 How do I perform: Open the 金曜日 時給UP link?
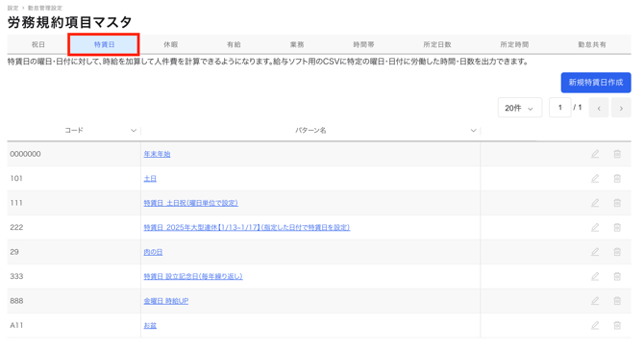tap(166, 301)
